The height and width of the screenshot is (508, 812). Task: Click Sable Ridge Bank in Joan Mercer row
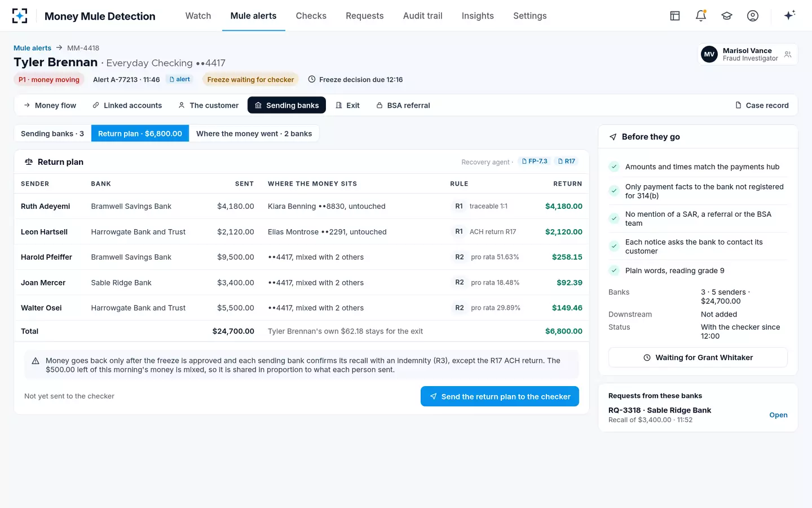[121, 283]
